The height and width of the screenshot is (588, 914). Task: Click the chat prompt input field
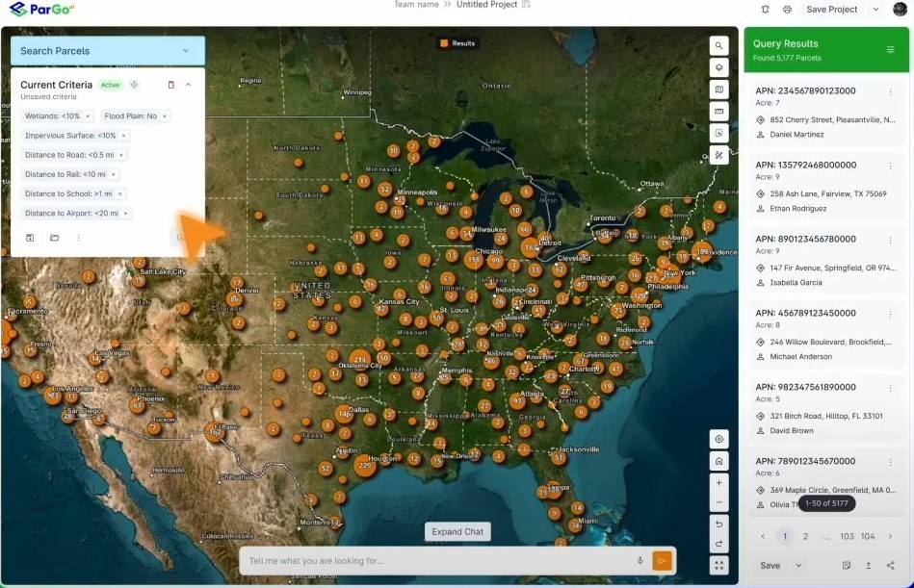[433, 561]
